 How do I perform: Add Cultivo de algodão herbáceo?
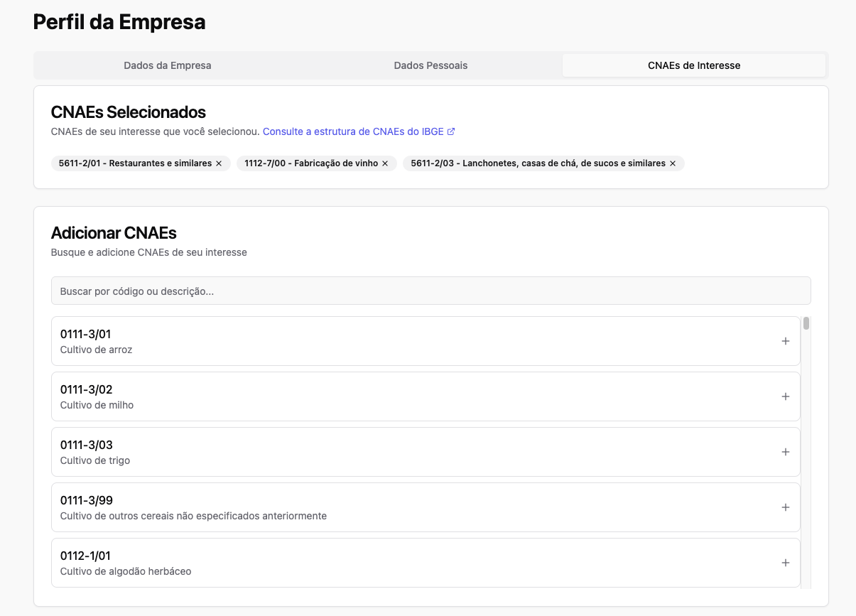pos(785,563)
